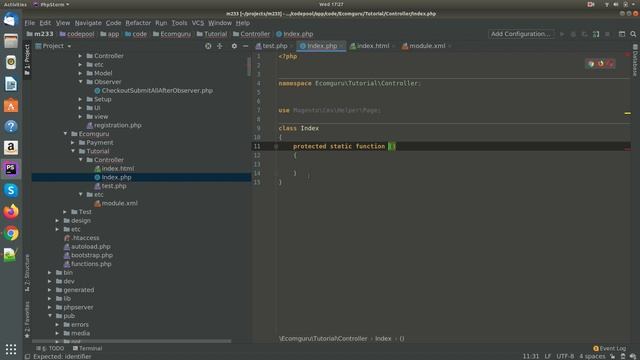Launch Google Chrome from the dock

[11, 233]
